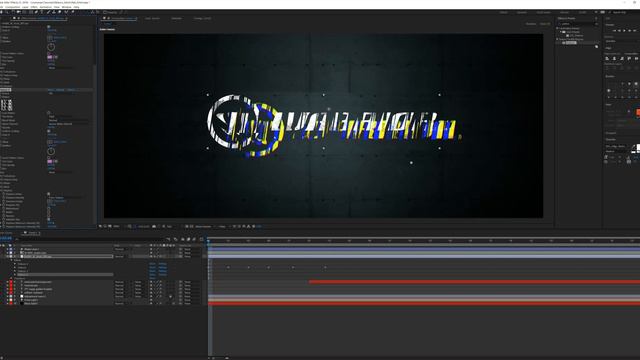The image size is (640, 360).
Task: Select the Brush tool
Action: pyautogui.click(x=48, y=12)
